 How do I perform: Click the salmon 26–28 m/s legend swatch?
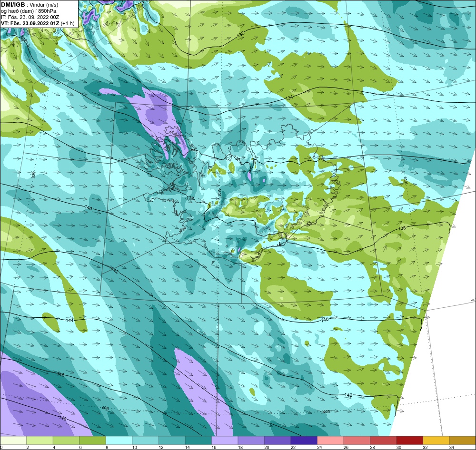[x=357, y=440]
